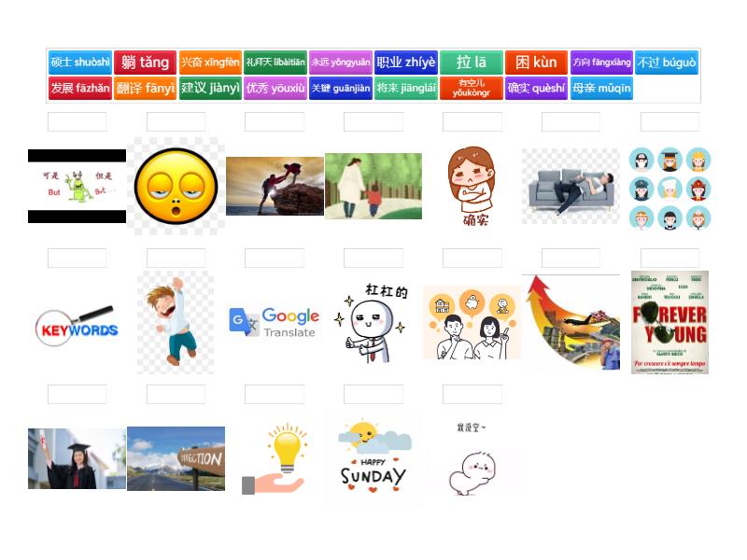
Task: Select the 礼拜天 lǐbàitiān word tile
Action: [x=275, y=63]
